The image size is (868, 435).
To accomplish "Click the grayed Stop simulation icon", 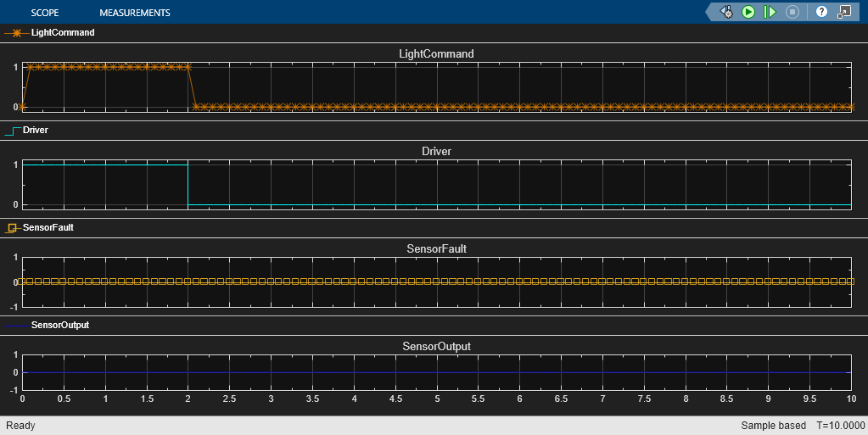I will tap(792, 12).
